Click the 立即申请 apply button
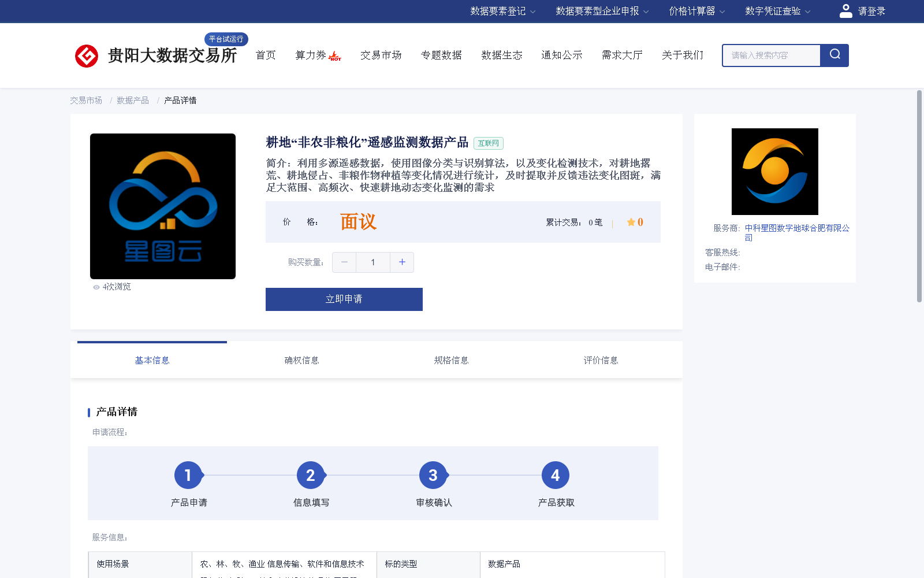 coord(344,299)
